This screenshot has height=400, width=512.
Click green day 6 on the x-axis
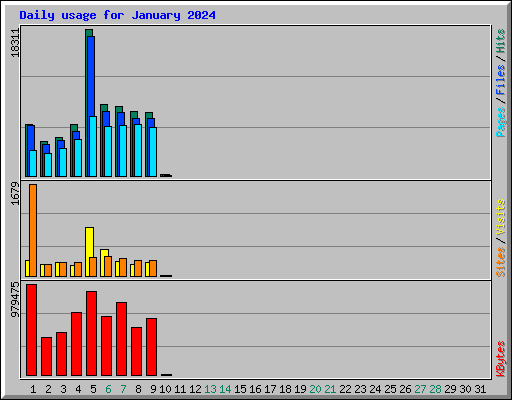pyautogui.click(x=108, y=389)
